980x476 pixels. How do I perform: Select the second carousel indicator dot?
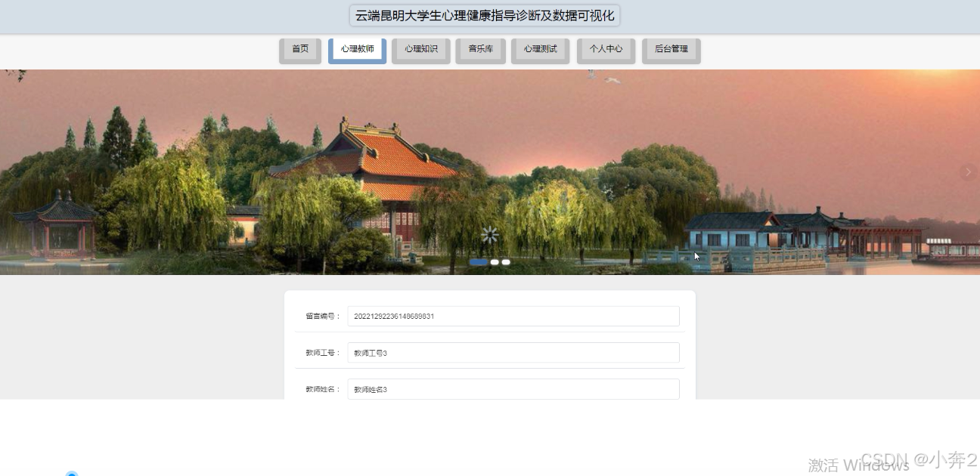495,262
